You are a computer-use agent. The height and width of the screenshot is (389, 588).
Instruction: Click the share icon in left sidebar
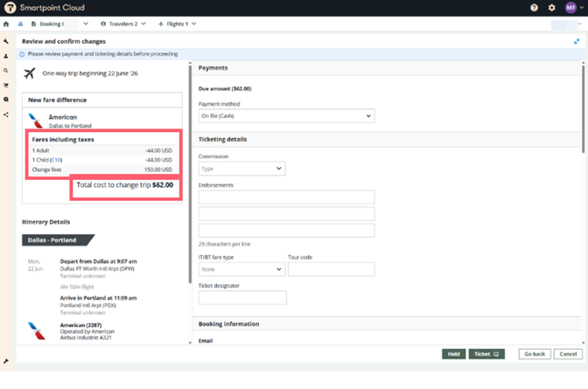tap(7, 115)
